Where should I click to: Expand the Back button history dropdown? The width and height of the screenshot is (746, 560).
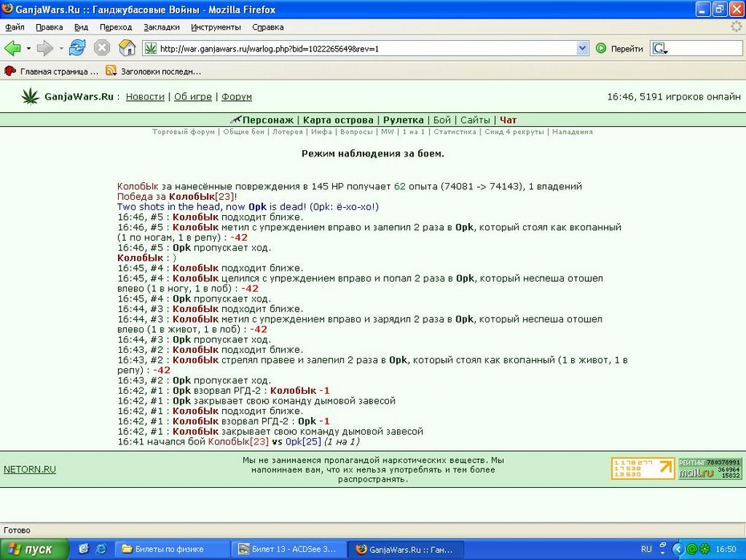29,48
